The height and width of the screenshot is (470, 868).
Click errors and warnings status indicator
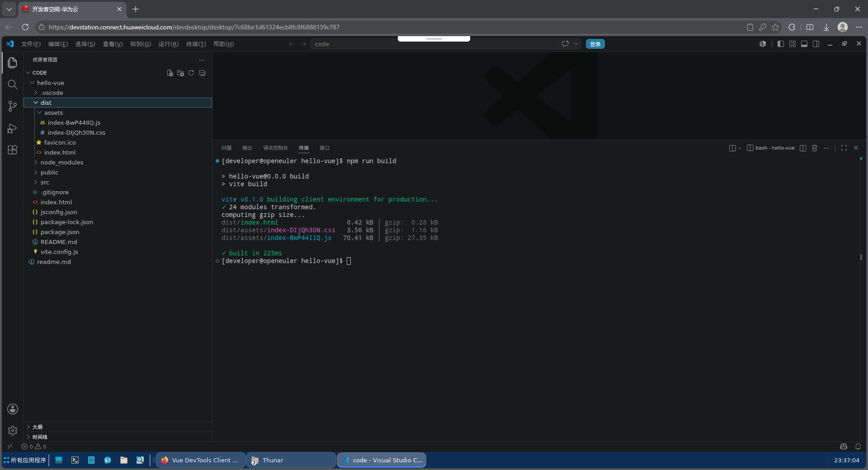tap(34, 446)
